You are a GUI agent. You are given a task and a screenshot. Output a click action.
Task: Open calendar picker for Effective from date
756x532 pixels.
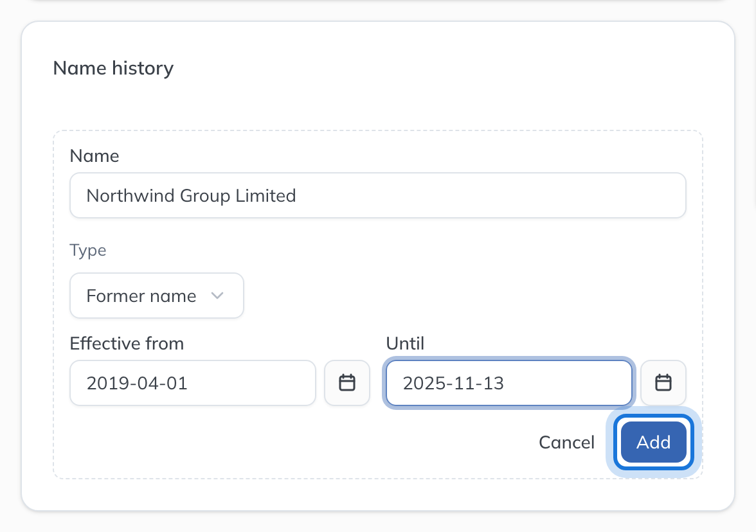click(x=347, y=383)
